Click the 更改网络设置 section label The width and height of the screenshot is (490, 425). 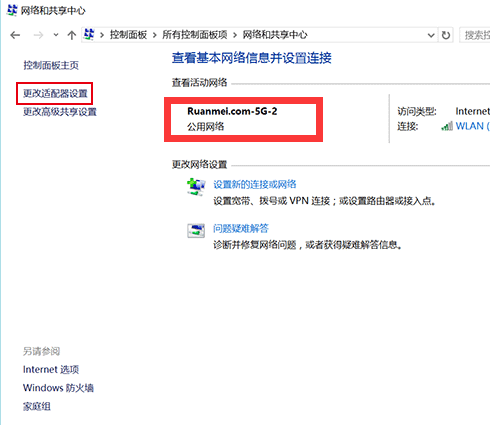tap(199, 164)
